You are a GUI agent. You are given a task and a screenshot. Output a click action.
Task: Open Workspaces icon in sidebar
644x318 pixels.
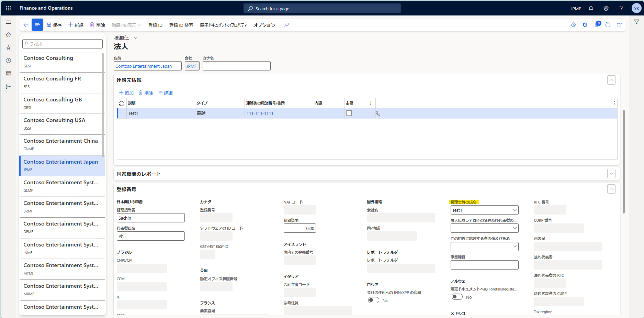(x=9, y=74)
